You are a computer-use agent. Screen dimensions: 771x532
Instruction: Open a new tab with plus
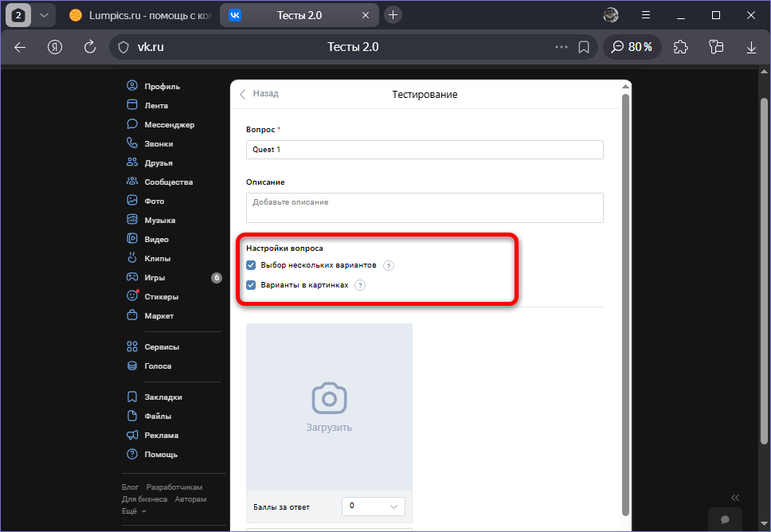[393, 16]
